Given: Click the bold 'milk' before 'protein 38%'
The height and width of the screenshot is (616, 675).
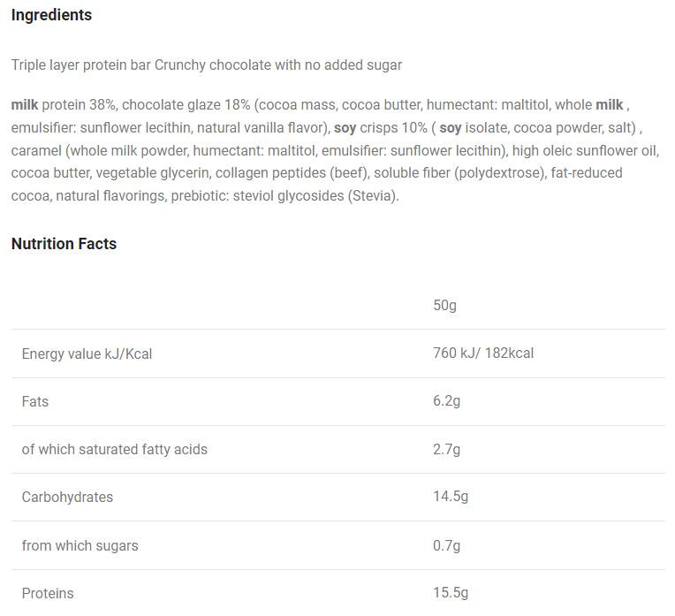Looking at the screenshot, I should 24,104.
